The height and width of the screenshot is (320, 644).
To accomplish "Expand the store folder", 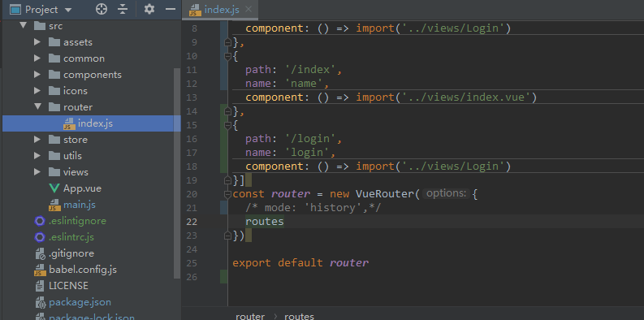I will coord(37,139).
